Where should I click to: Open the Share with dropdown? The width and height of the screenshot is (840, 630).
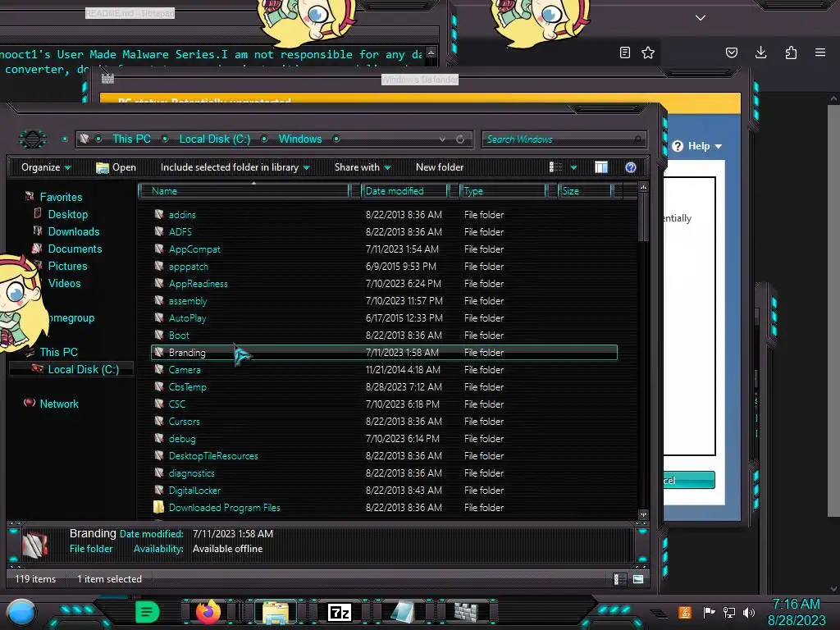pos(363,167)
